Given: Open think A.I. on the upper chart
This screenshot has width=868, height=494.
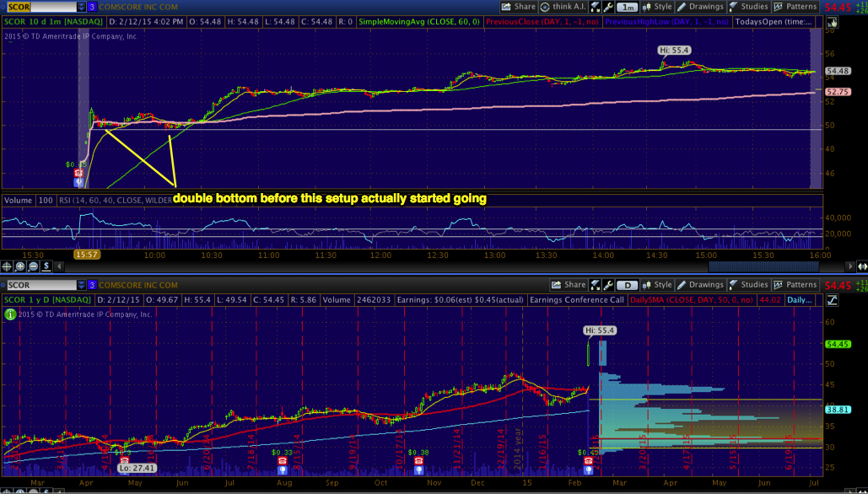Looking at the screenshot, I should tap(563, 7).
